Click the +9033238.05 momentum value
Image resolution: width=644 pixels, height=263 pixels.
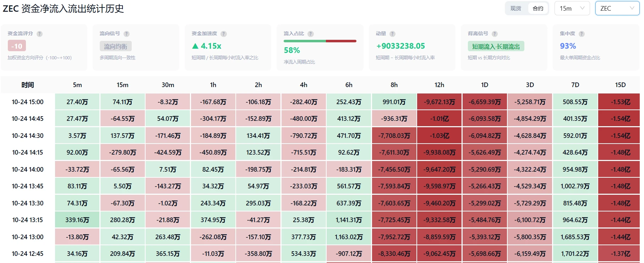tap(400, 46)
